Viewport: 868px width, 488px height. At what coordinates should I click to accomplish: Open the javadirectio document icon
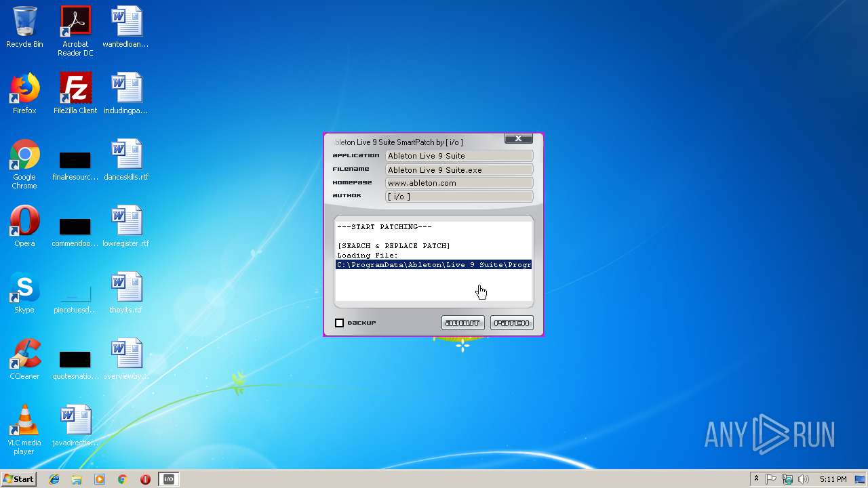coord(75,426)
